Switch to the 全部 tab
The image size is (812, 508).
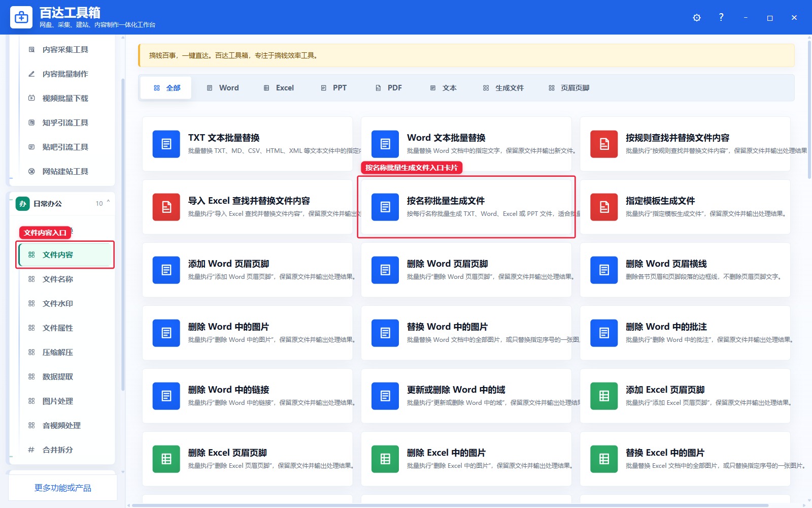pos(166,88)
